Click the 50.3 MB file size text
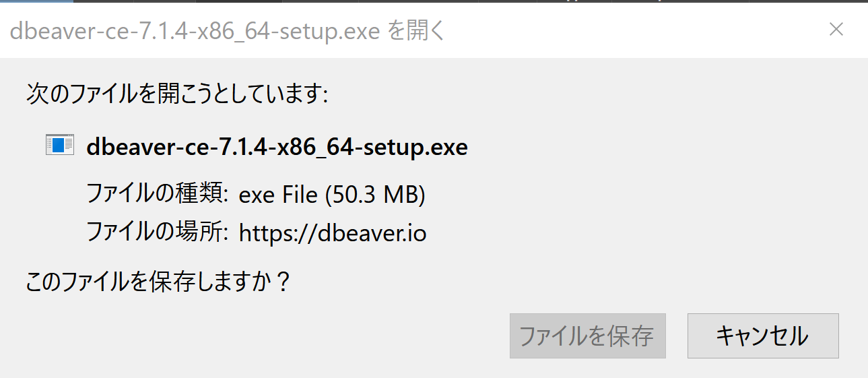Viewport: 868px width, 378px height. pos(375,195)
